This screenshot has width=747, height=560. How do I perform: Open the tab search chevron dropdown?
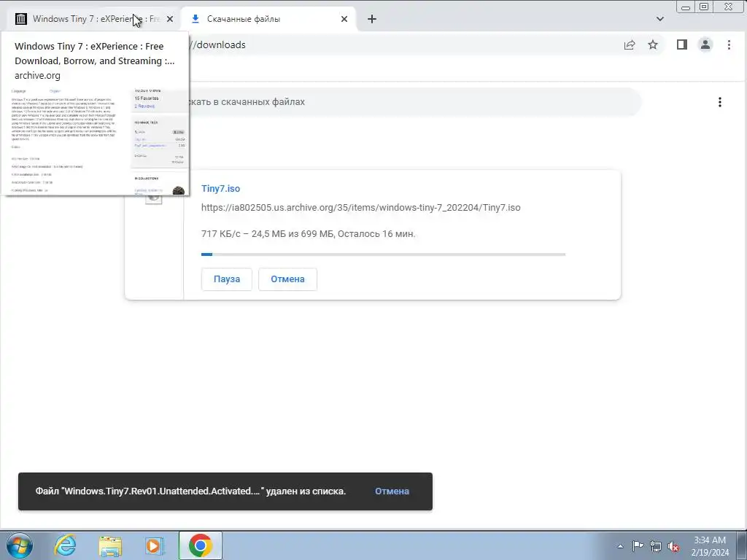659,19
